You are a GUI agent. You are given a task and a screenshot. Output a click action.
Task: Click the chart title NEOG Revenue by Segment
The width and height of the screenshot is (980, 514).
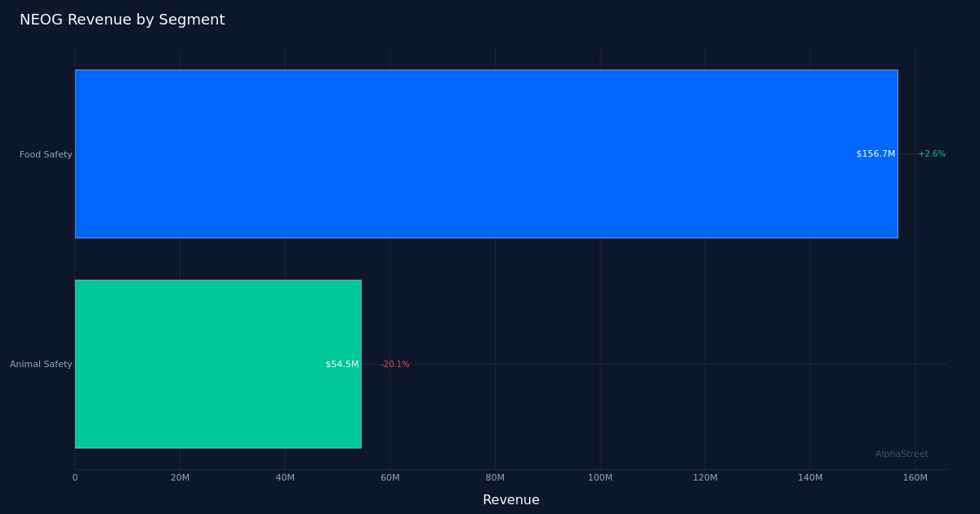point(122,20)
